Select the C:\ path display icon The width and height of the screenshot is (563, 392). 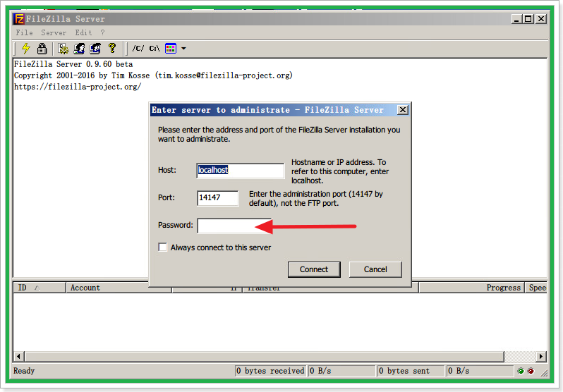coord(155,49)
